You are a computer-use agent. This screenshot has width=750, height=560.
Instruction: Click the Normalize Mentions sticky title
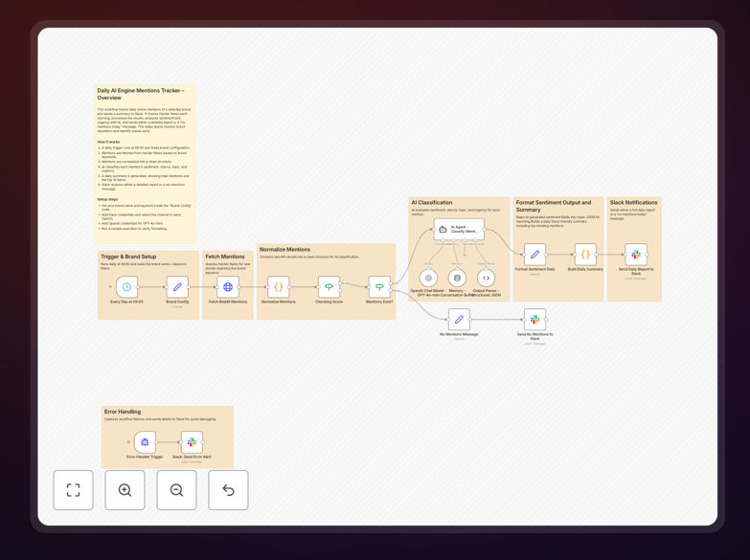[284, 250]
